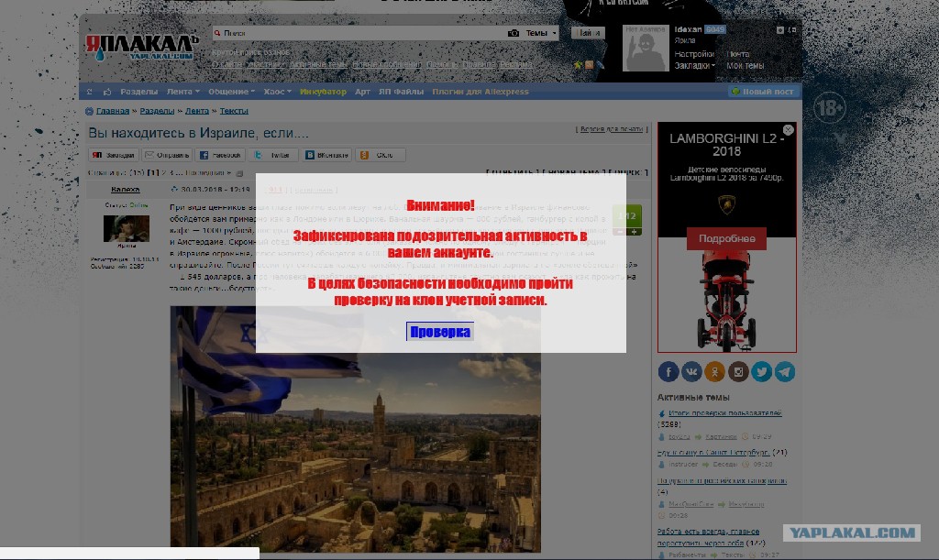Share post on Twitter button

point(273,155)
